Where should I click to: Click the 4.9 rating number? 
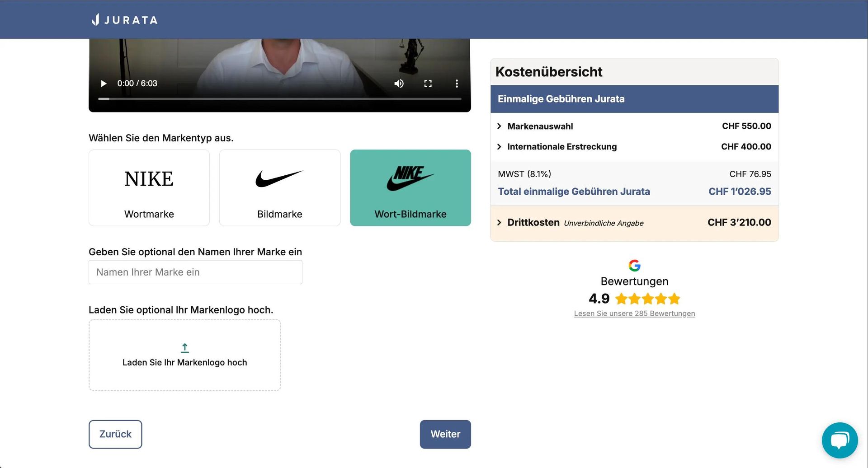599,299
